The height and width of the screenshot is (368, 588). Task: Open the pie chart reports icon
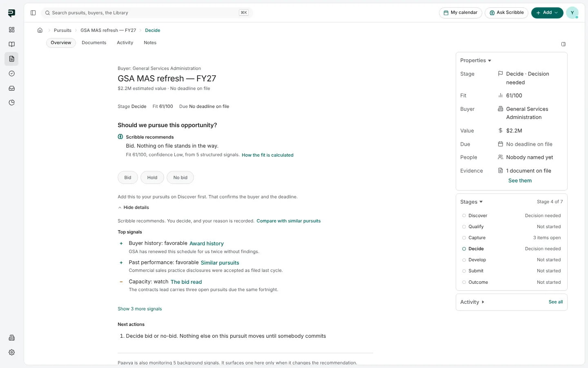[x=11, y=103]
